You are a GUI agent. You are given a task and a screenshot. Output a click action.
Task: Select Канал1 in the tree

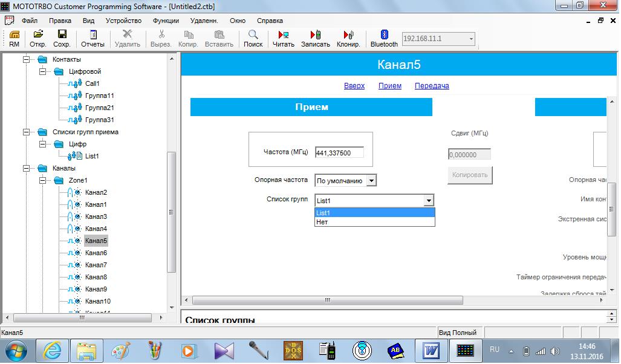coord(96,205)
